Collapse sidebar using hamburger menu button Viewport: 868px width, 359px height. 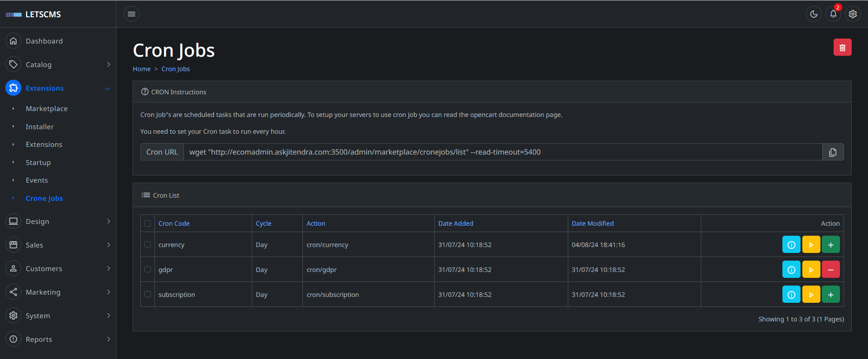(131, 14)
